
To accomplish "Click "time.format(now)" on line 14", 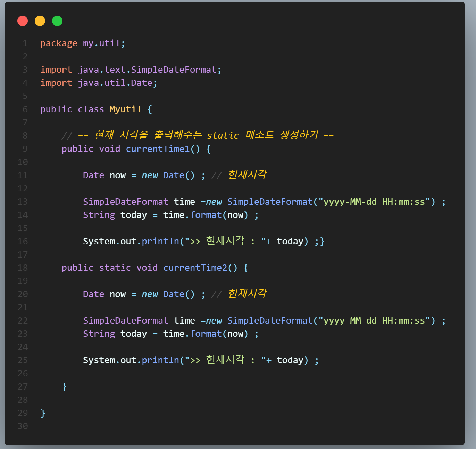I will pyautogui.click(x=206, y=215).
